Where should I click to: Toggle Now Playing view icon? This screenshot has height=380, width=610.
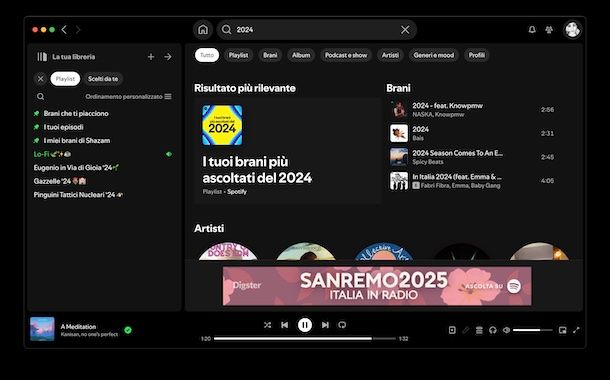pos(452,330)
